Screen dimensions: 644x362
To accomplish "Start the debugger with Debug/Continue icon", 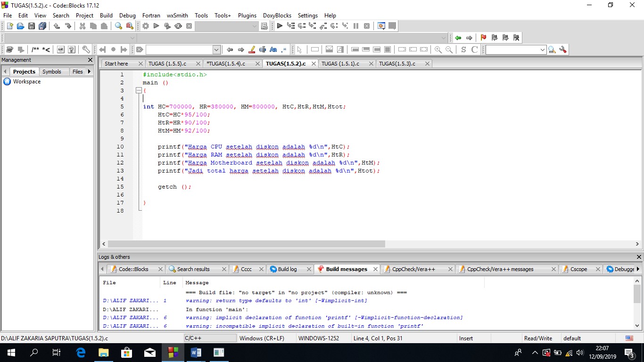I will tap(280, 26).
